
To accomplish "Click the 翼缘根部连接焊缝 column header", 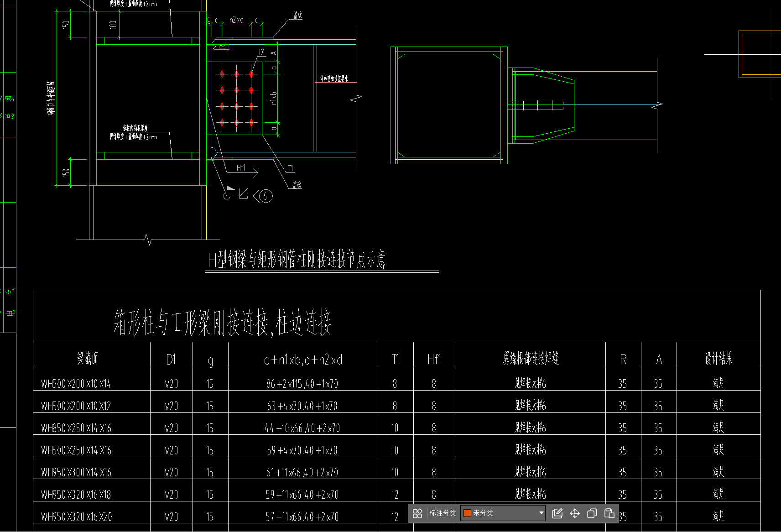I will point(531,359).
